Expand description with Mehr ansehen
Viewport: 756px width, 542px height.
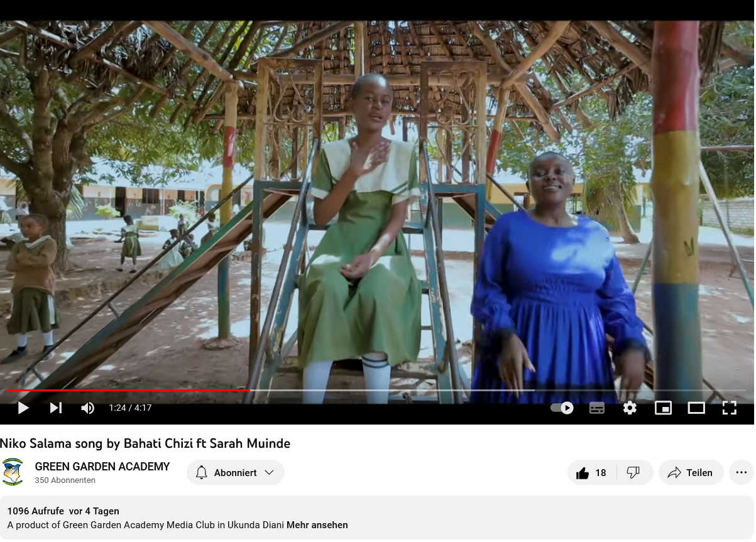(x=317, y=525)
